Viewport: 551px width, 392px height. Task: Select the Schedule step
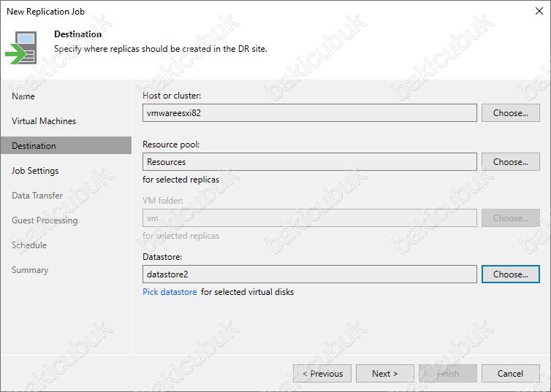click(x=29, y=245)
